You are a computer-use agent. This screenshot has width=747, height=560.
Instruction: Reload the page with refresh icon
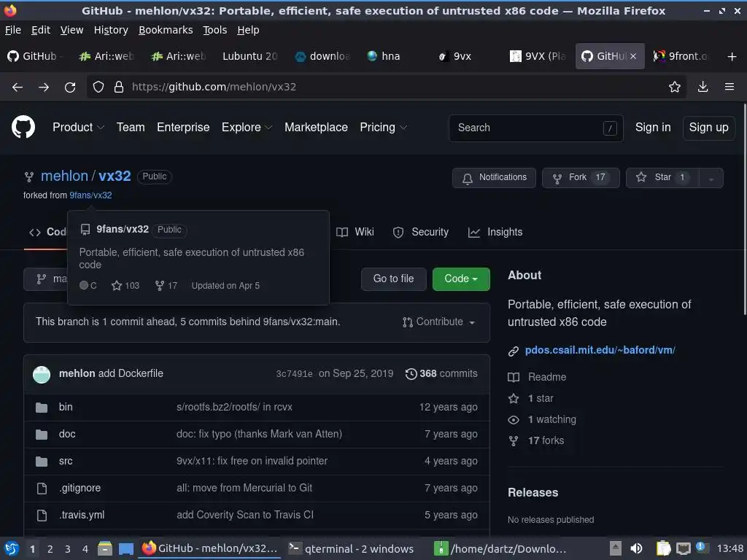(x=70, y=87)
